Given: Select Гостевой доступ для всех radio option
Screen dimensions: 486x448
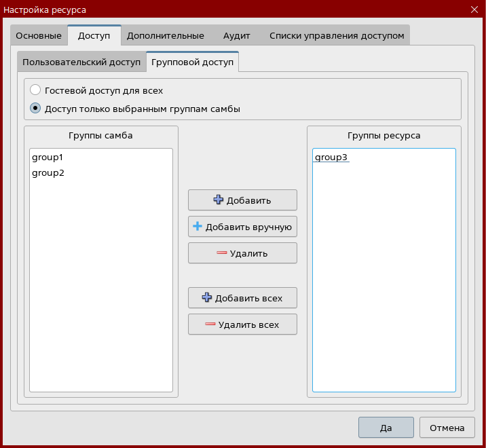Looking at the screenshot, I should click(35, 90).
